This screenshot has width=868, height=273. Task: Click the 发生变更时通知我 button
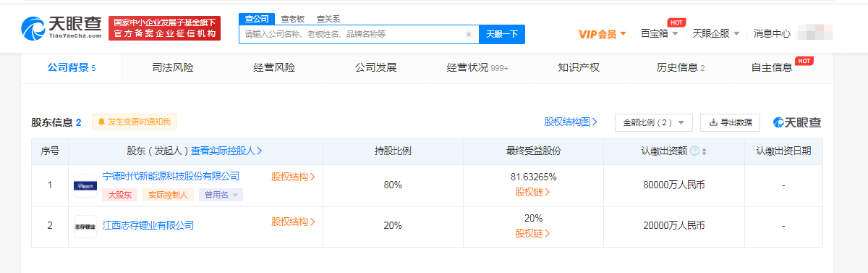[x=135, y=122]
